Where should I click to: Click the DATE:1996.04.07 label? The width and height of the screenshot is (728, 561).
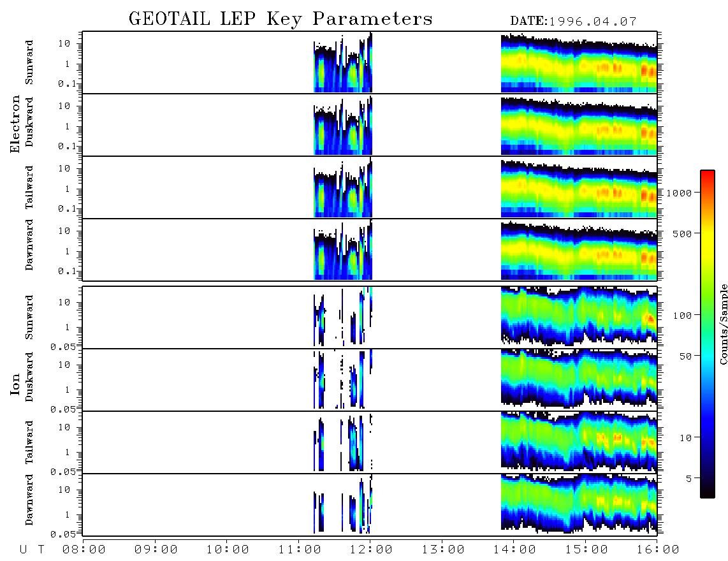pyautogui.click(x=573, y=22)
